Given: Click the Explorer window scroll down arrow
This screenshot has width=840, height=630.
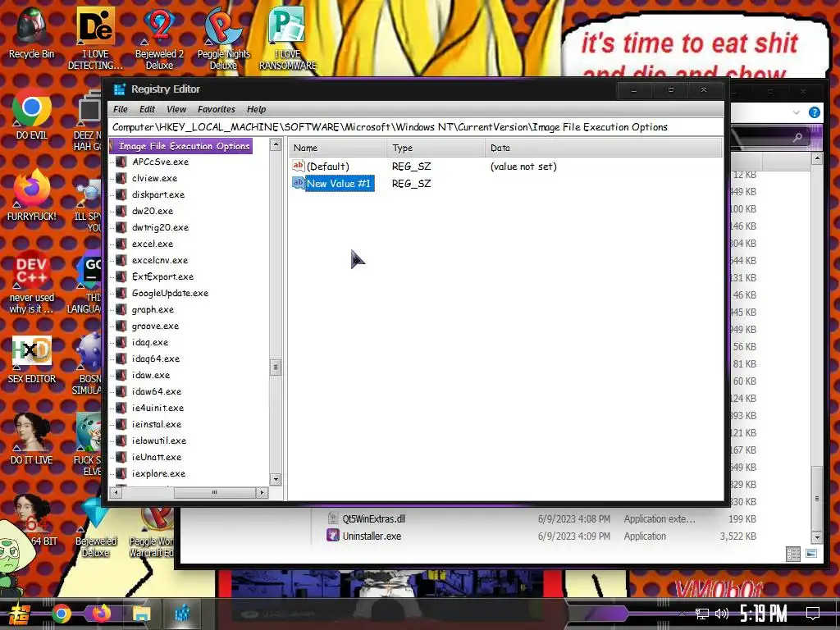Looking at the screenshot, I should 817,536.
